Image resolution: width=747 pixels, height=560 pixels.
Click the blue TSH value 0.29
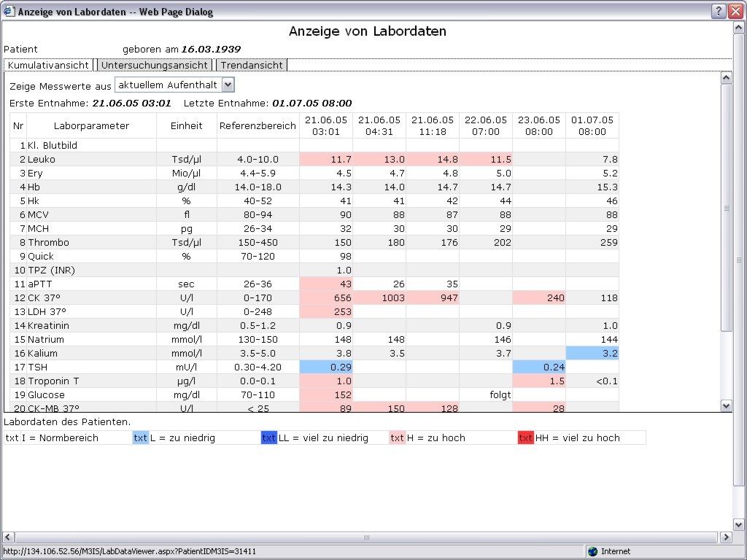tap(326, 367)
